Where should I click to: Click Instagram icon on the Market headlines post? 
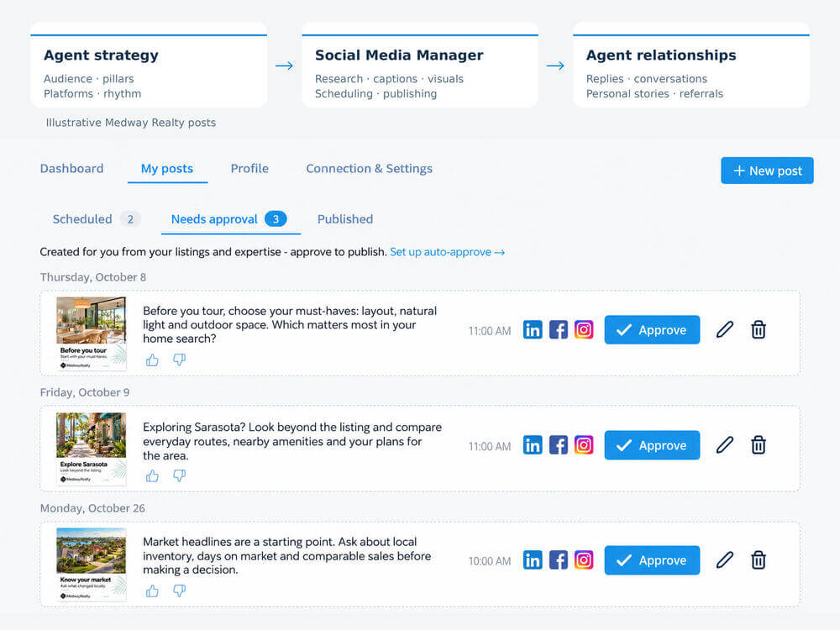(584, 559)
